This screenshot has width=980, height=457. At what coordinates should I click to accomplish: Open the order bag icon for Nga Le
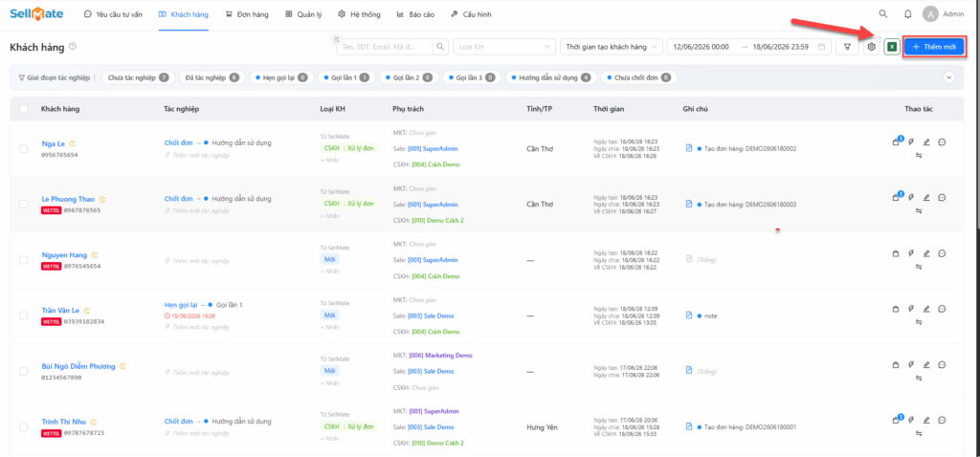click(896, 142)
